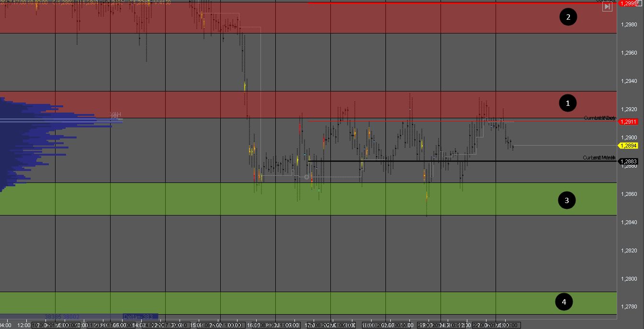Image resolution: width=644 pixels, height=329 pixels.
Task: Click the 12:00 label on time axis
Action: [25, 325]
